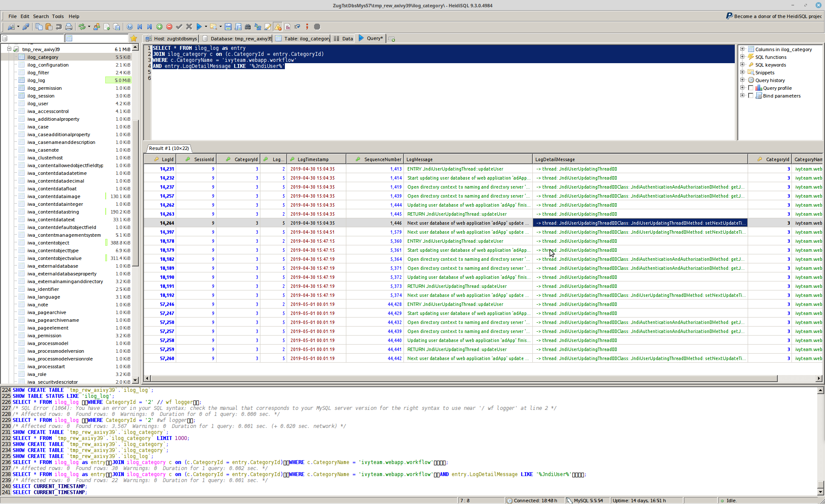This screenshot has height=504, width=825.
Task: Open dropdown arrow next to run query
Action: coord(206,27)
